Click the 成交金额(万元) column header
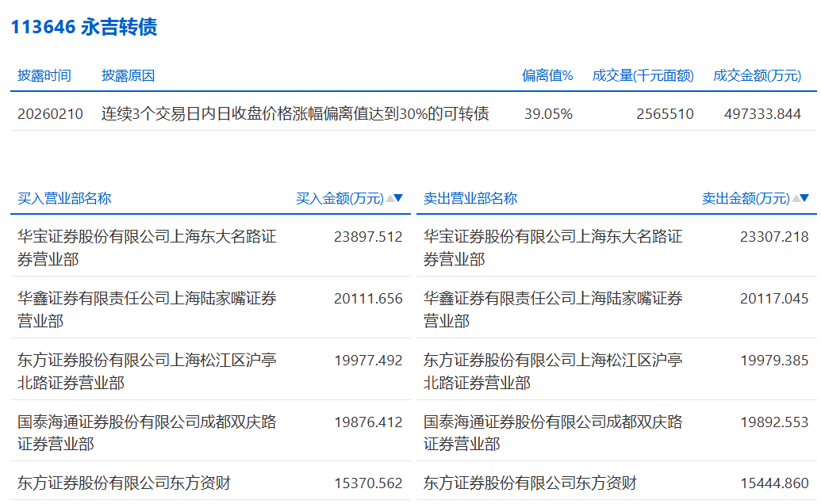Screen dimensions: 821x504 [x=757, y=76]
